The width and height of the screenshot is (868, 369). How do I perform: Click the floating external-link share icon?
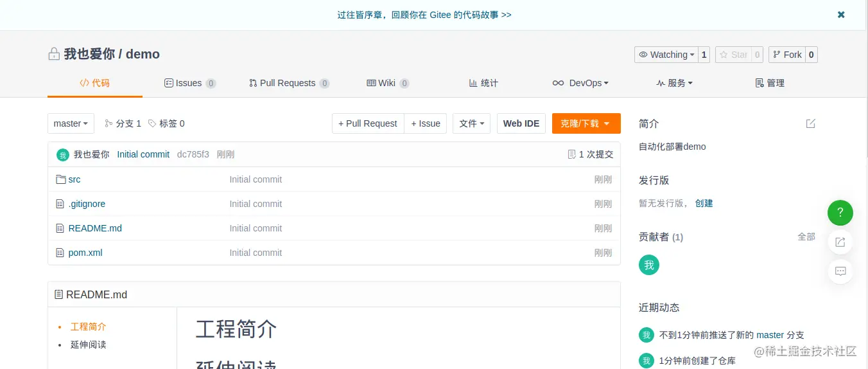(x=840, y=242)
